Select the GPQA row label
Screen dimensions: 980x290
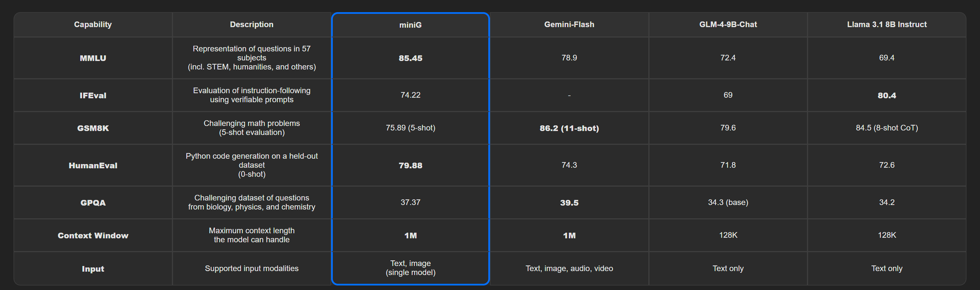pos(93,202)
